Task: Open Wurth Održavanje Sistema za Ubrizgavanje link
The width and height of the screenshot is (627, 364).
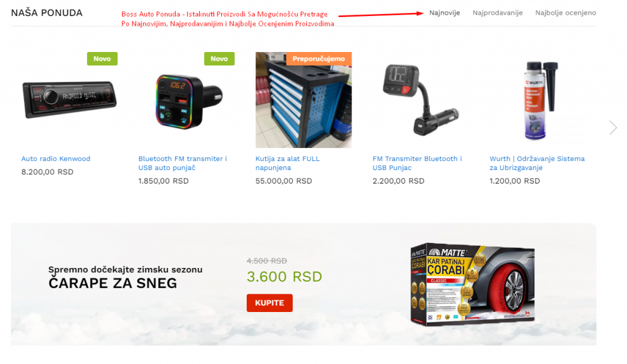Action: point(537,163)
